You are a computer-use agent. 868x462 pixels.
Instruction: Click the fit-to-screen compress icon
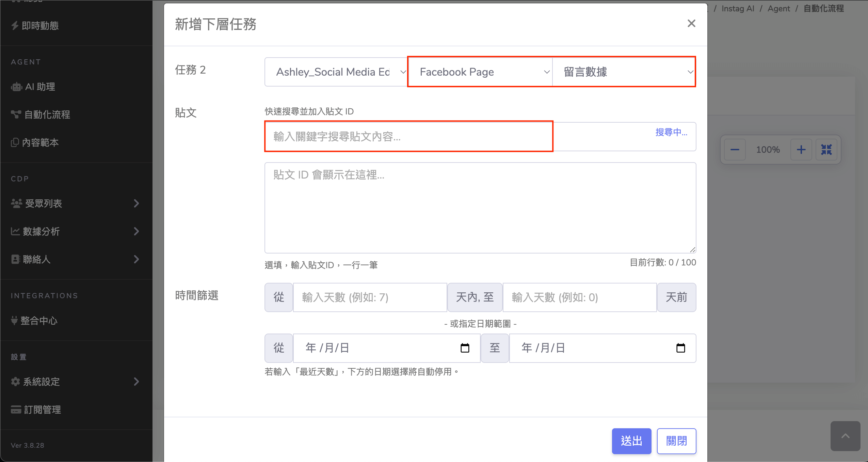[x=826, y=150]
